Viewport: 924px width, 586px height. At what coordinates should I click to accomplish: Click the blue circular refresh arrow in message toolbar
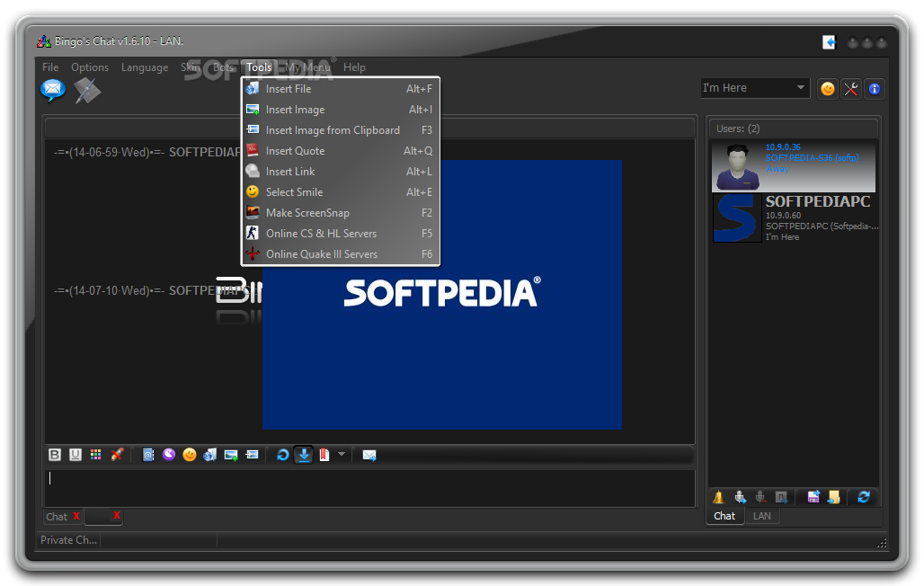coord(283,455)
